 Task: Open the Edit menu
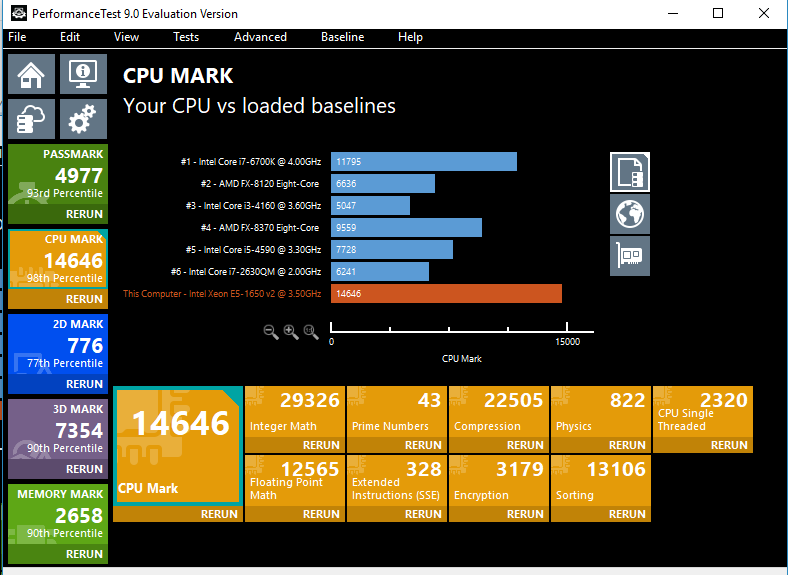tap(70, 37)
